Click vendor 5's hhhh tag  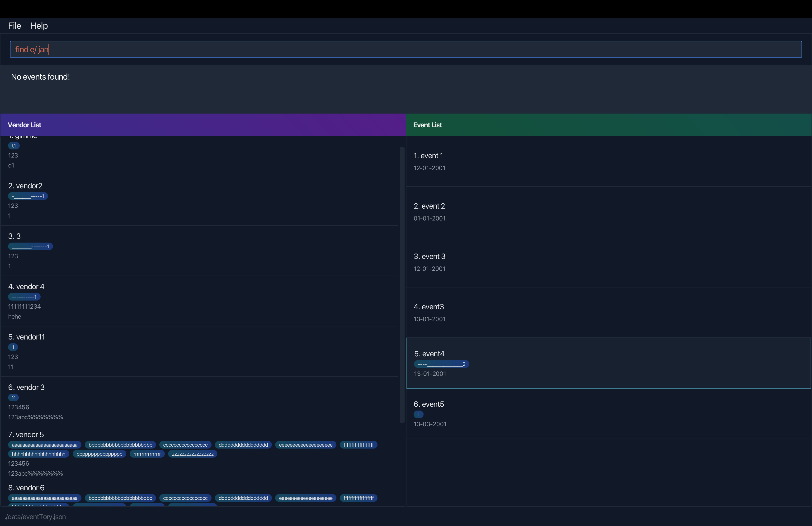tap(38, 454)
